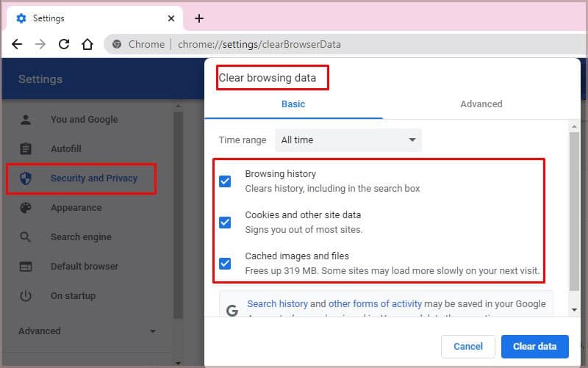This screenshot has height=368, width=588.
Task: Click the Google G logo icon
Action: tap(232, 310)
